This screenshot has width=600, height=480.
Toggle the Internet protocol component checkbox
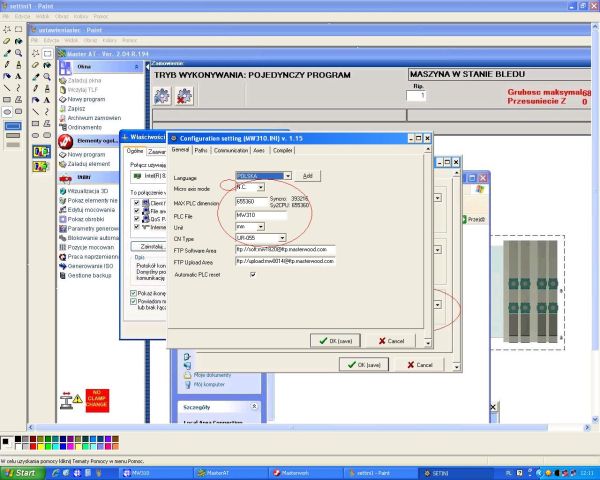(x=137, y=227)
